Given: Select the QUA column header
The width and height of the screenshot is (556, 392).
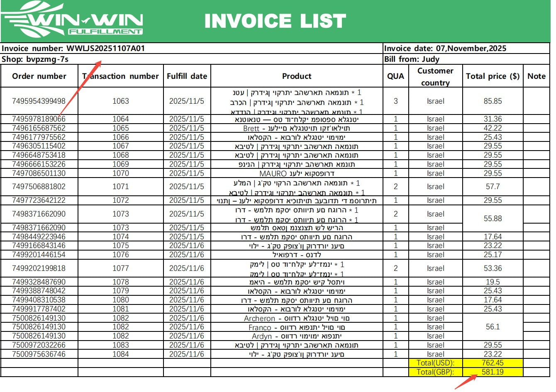Looking at the screenshot, I should tap(395, 76).
